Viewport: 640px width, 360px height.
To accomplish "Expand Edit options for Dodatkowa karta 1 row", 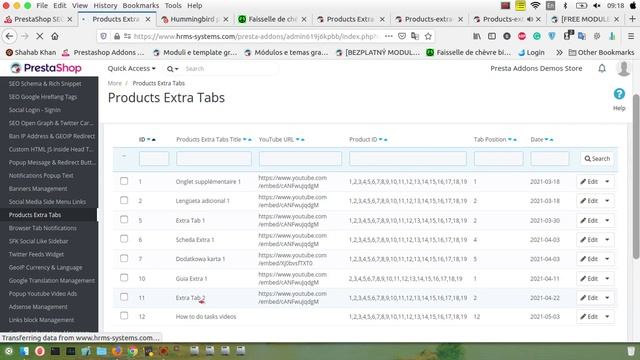I will pos(607,259).
